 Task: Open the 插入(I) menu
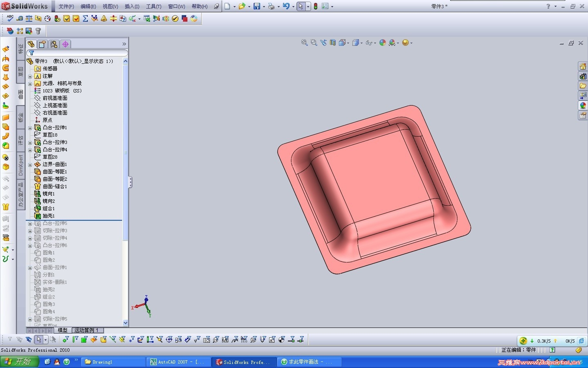click(x=132, y=6)
